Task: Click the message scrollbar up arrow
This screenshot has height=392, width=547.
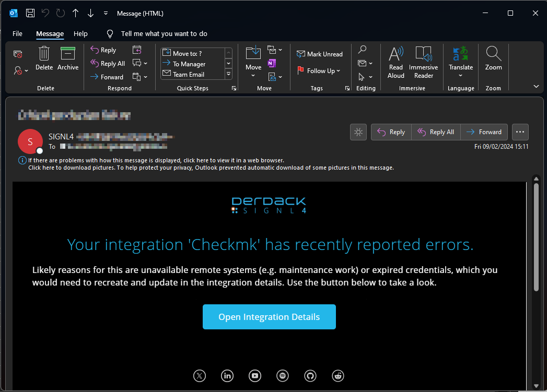Action: pyautogui.click(x=536, y=179)
